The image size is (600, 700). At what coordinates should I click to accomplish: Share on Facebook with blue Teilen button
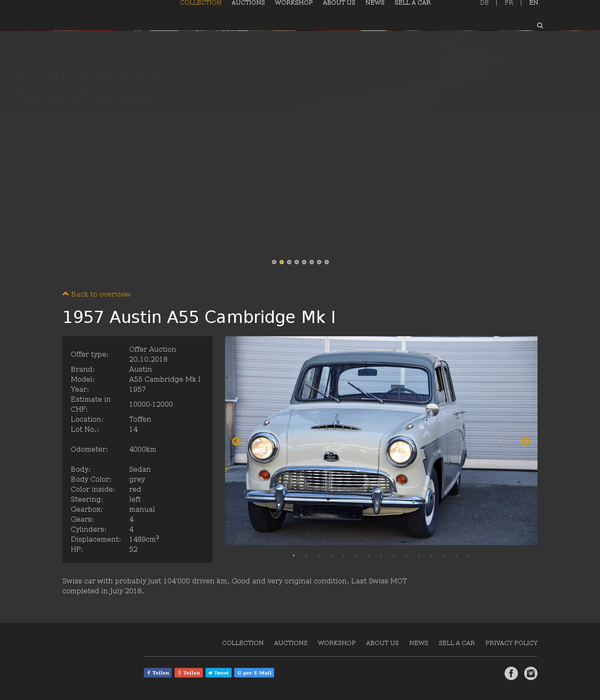(x=157, y=673)
